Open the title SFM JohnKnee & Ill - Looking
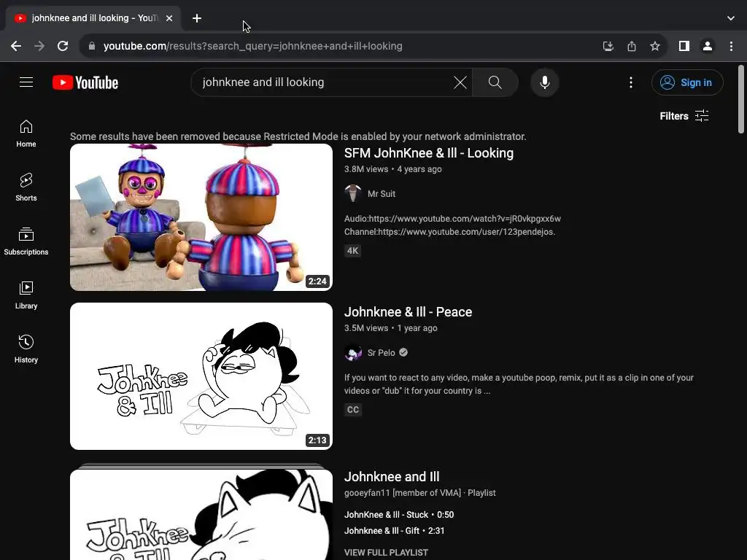Screen dimensions: 747x560 (x=429, y=153)
